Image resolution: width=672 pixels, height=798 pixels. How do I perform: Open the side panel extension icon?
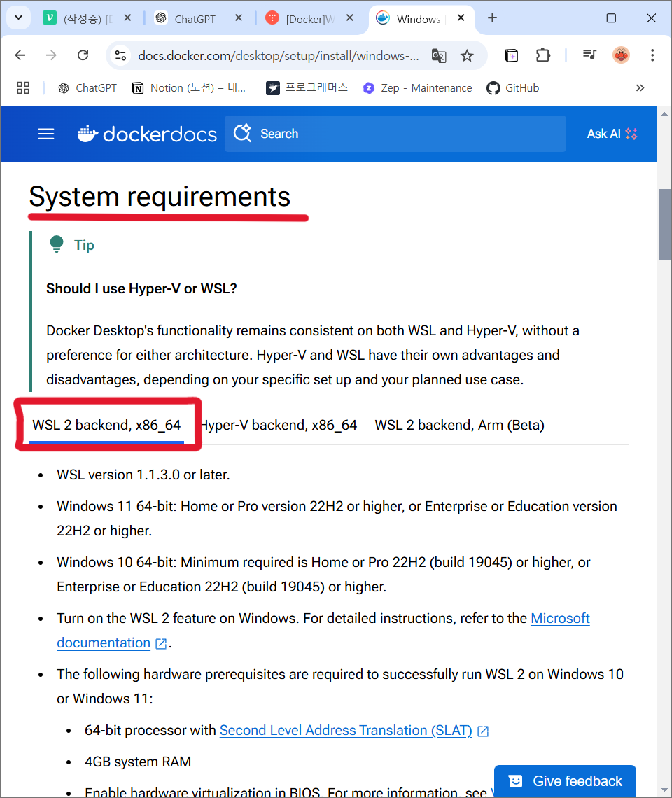coord(511,55)
